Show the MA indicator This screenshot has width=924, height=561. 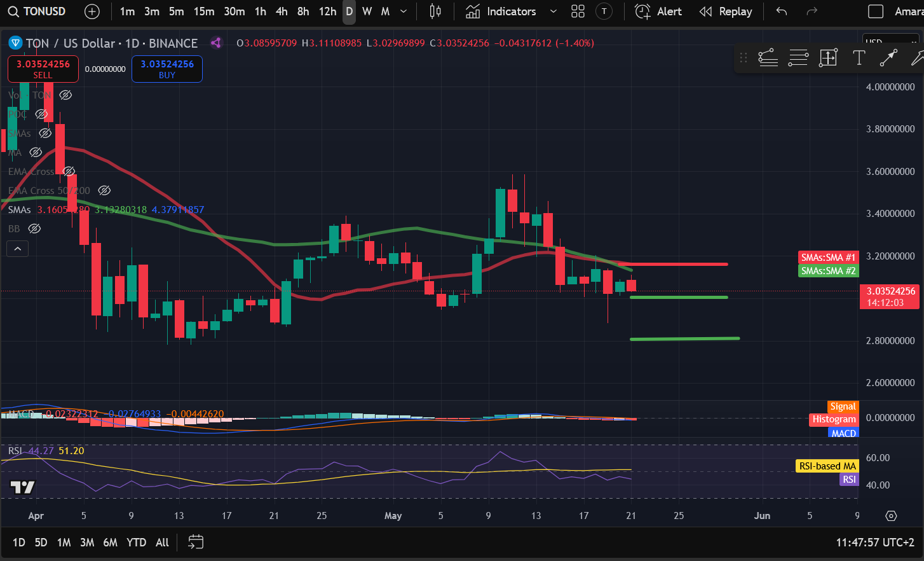36,153
